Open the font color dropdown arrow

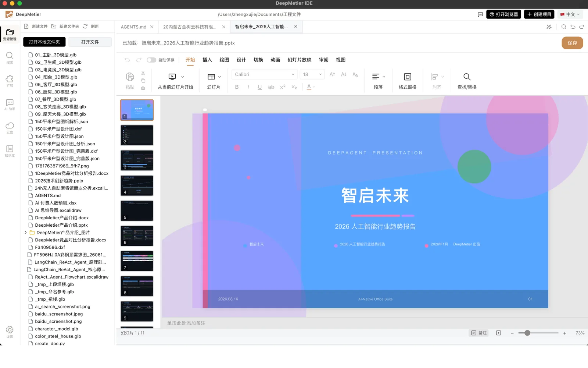point(314,87)
